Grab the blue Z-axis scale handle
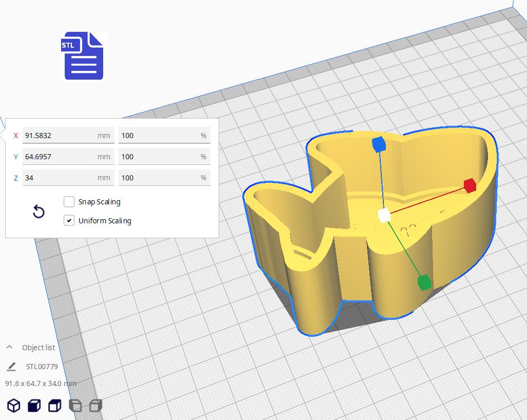 tap(379, 144)
